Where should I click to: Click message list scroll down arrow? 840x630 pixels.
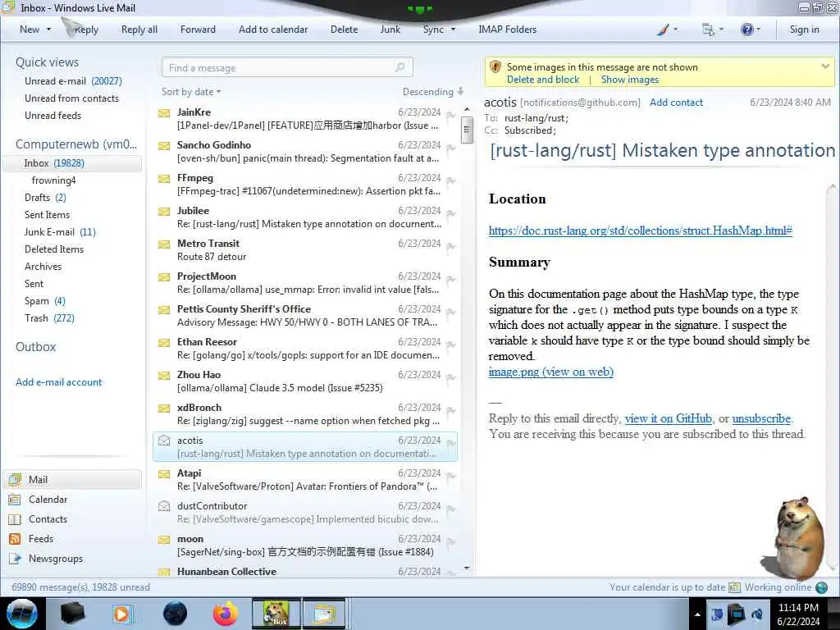click(x=467, y=568)
